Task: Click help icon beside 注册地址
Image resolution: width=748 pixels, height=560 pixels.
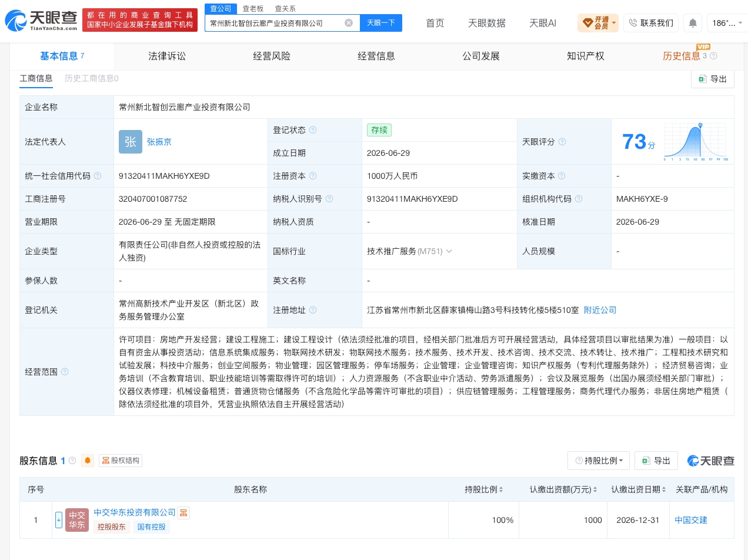Action: click(313, 310)
